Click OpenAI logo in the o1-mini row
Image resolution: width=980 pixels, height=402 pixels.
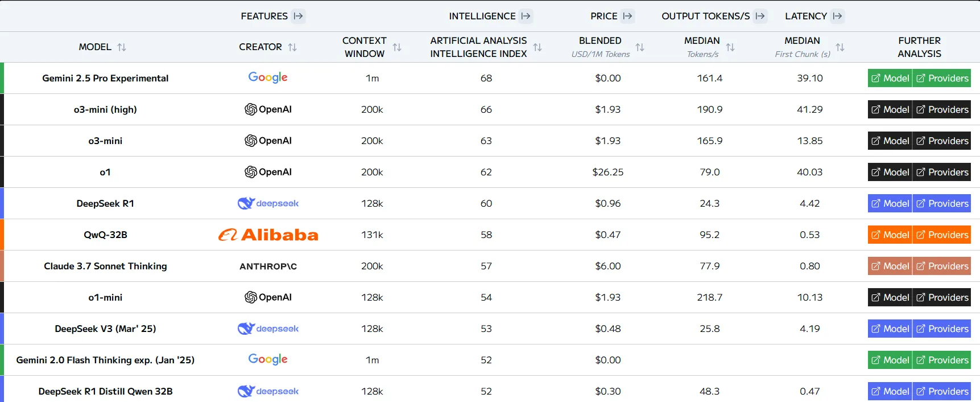tap(268, 297)
